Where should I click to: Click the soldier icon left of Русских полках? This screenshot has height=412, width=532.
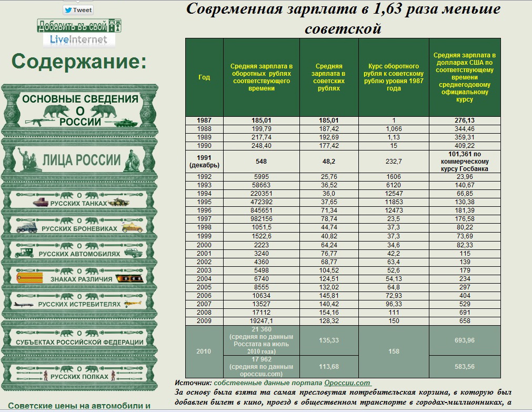coord(46,375)
